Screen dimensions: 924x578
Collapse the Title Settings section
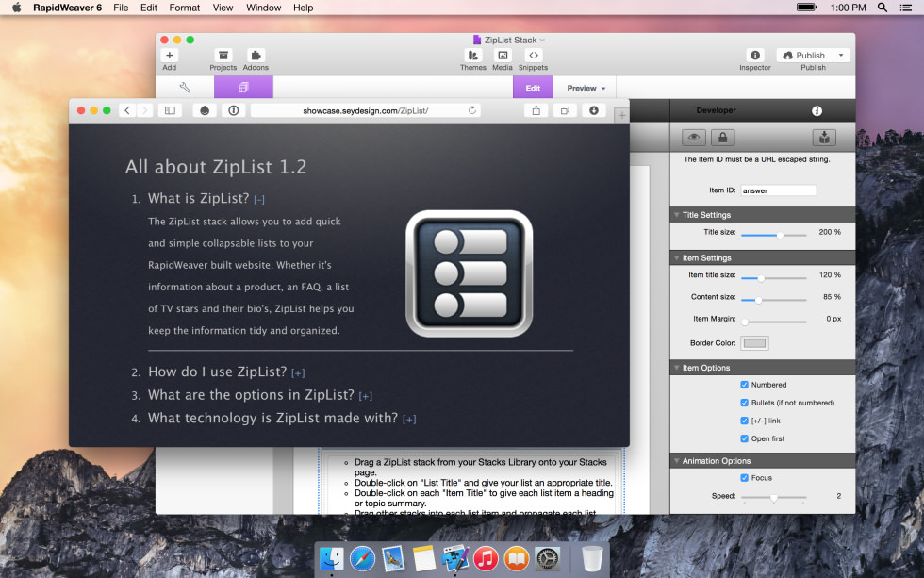pos(677,215)
